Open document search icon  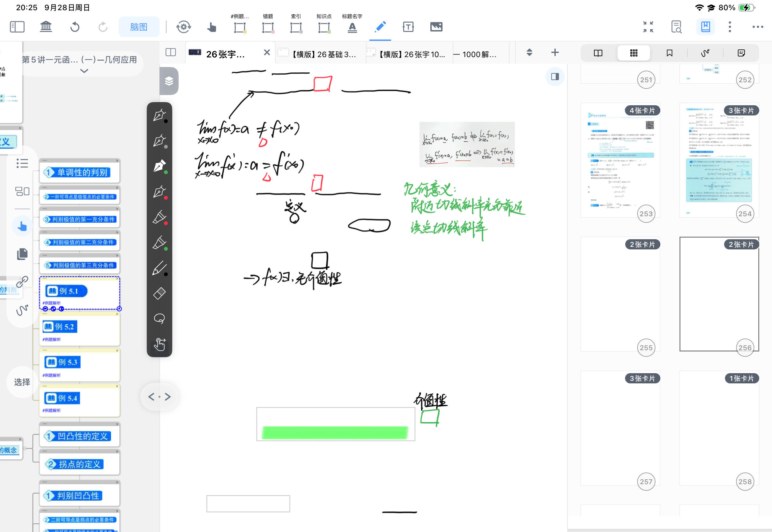tap(676, 27)
